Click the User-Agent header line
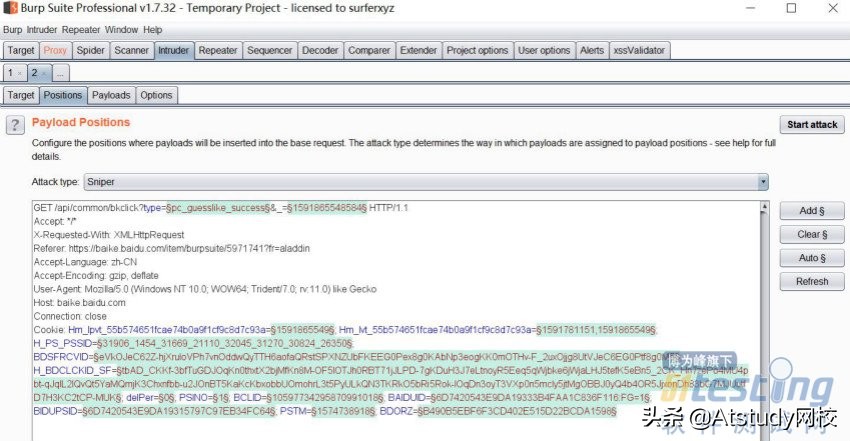This screenshot has width=850, height=441. 205,289
